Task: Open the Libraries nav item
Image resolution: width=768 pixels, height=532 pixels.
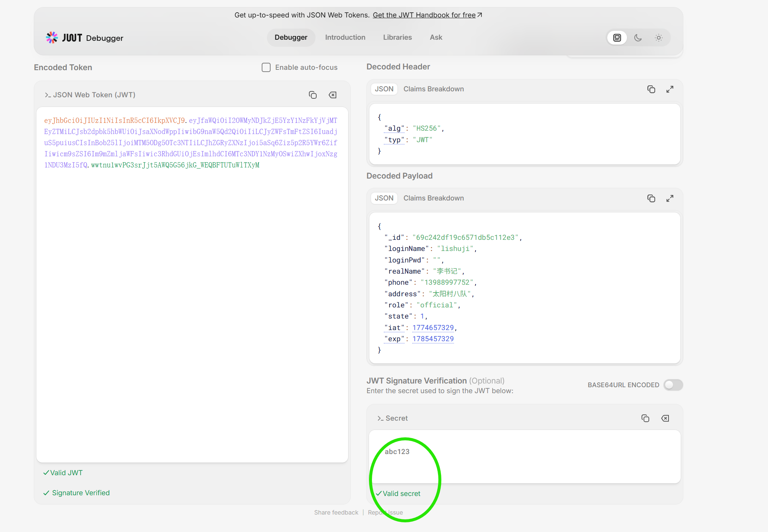Action: pyautogui.click(x=397, y=37)
